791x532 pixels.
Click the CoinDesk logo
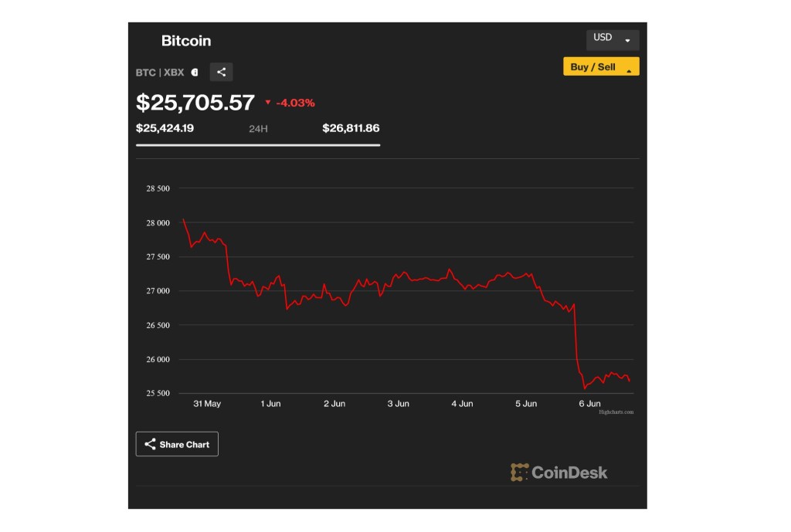coord(559,472)
